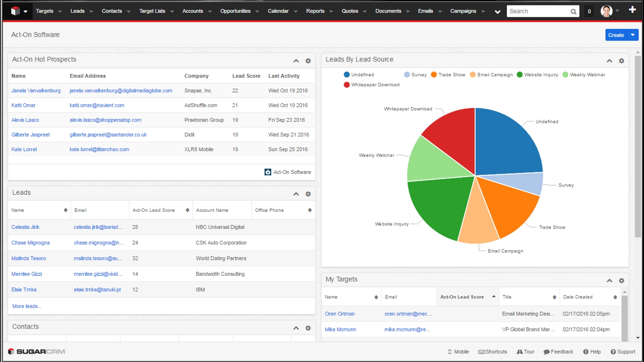Expand the additional modules overflow chevron
Image resolution: width=644 pixels, height=362 pixels.
point(497,12)
